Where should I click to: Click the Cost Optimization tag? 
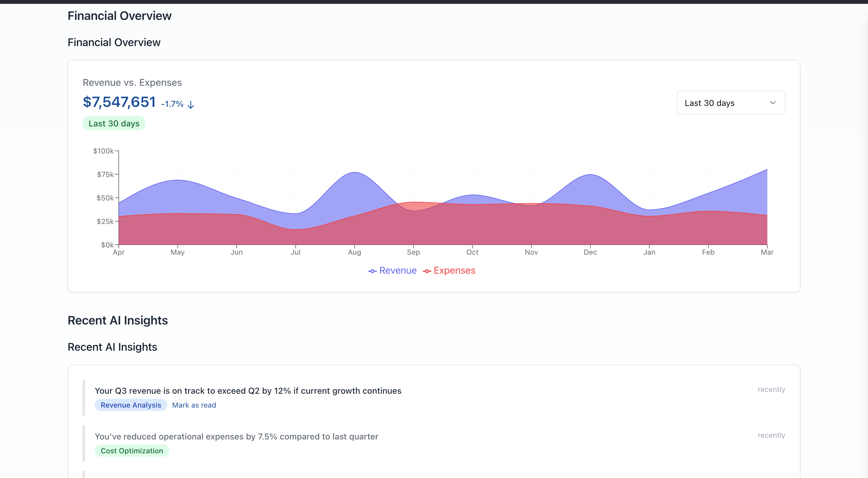132,451
